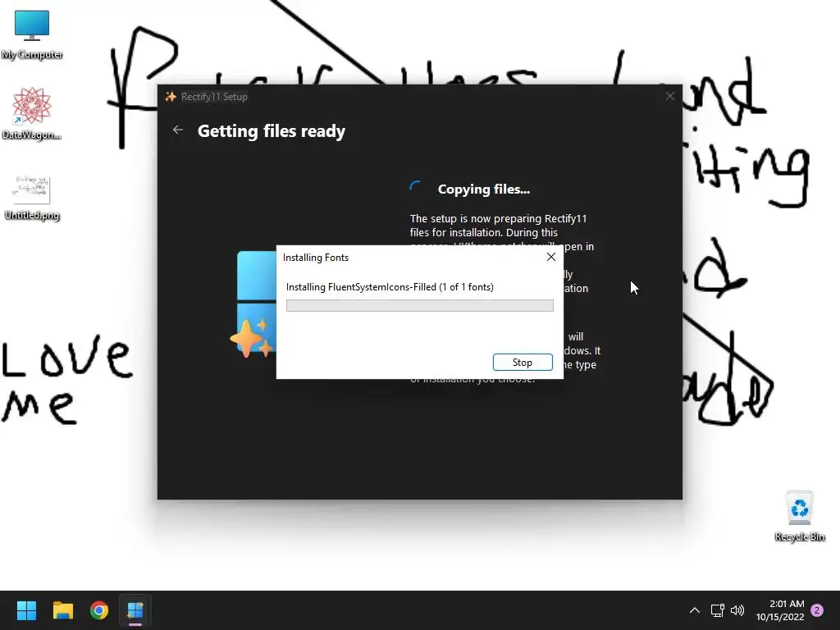Click the Copying files... status text
The width and height of the screenshot is (840, 630).
(484, 189)
